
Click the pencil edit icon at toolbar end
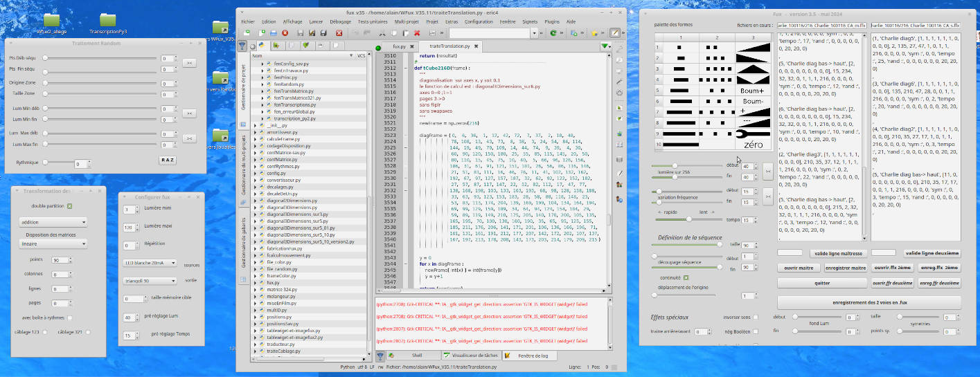tap(615, 33)
